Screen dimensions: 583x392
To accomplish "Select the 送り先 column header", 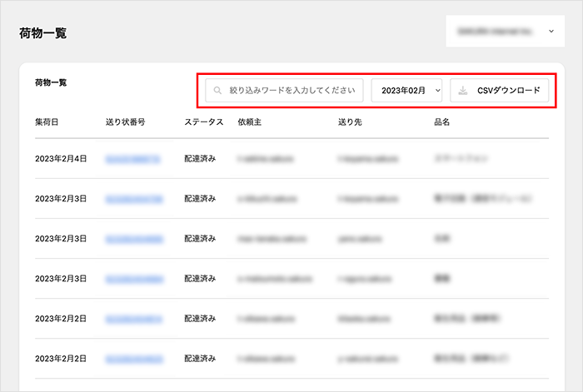I will tap(350, 122).
